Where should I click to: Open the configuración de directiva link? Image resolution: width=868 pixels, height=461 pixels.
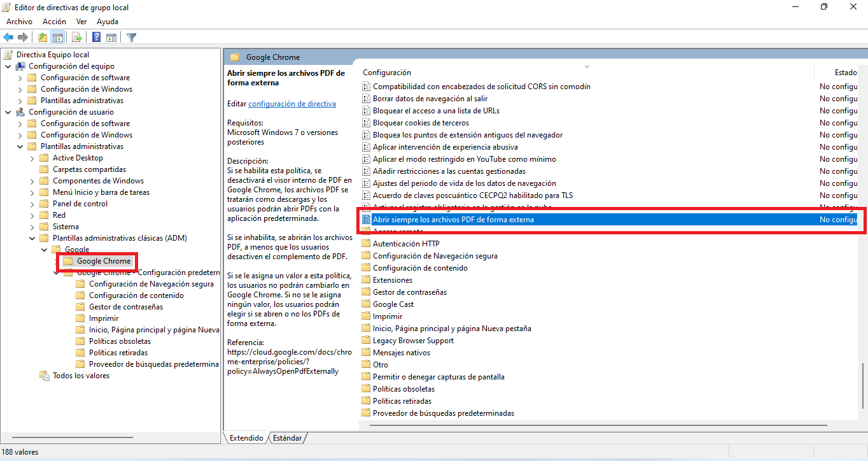pyautogui.click(x=292, y=103)
